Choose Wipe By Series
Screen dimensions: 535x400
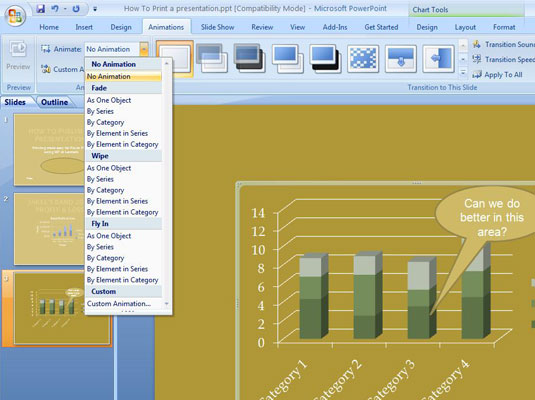124,179
